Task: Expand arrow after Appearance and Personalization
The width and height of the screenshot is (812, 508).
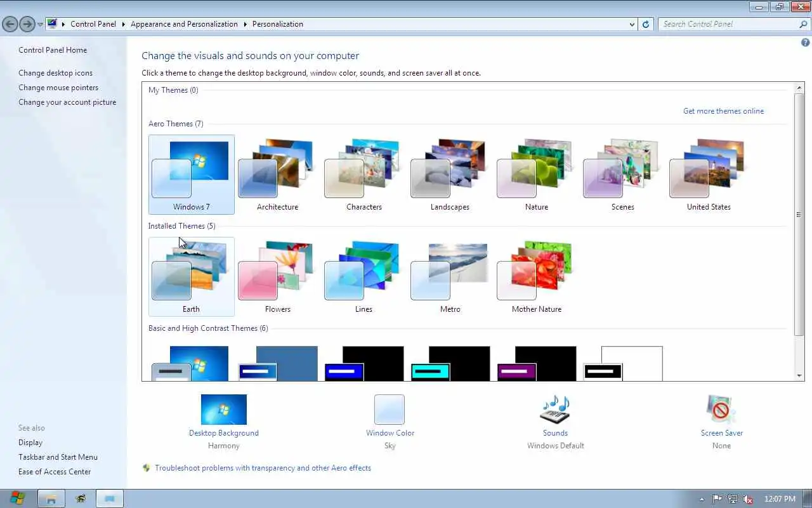Action: [245, 24]
